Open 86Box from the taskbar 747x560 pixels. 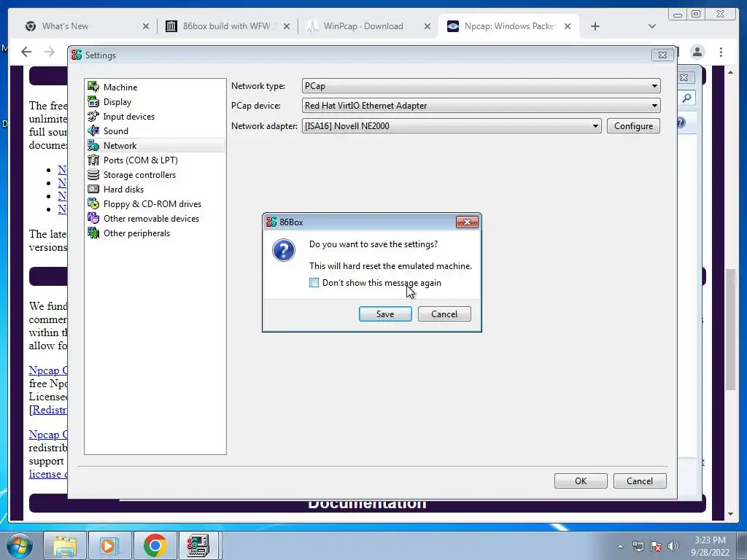[198, 545]
